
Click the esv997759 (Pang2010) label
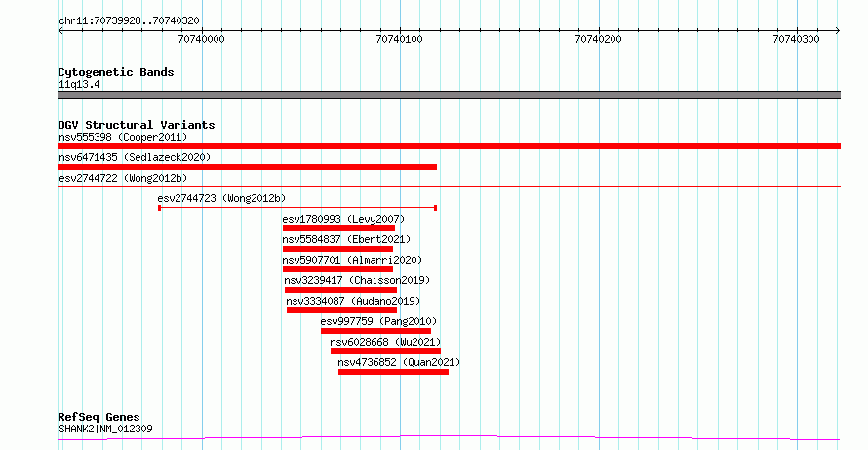click(378, 321)
